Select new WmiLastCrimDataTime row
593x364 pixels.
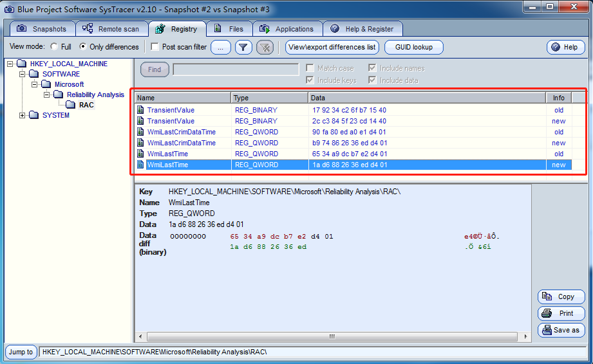pyautogui.click(x=353, y=143)
